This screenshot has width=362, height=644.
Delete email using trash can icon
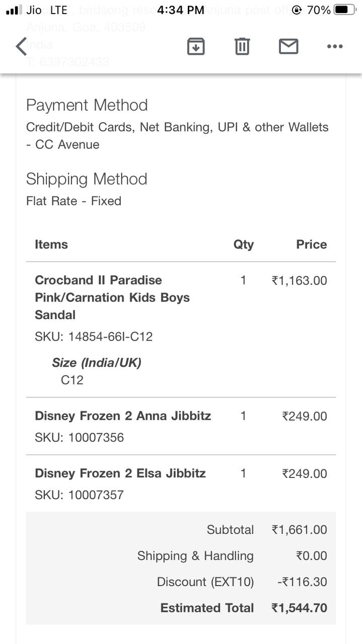[x=242, y=46]
